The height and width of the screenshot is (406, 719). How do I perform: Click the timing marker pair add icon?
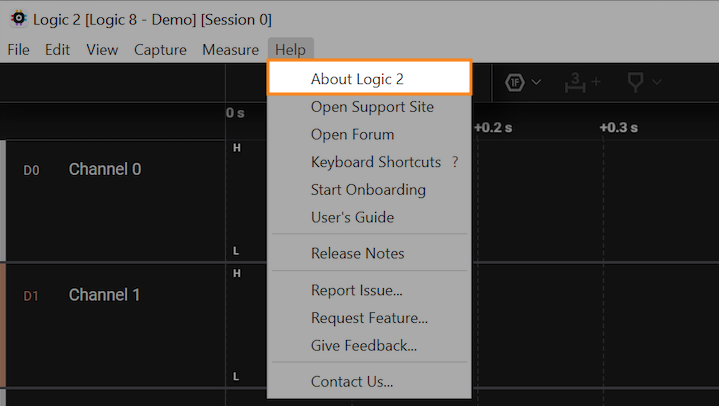pyautogui.click(x=580, y=81)
